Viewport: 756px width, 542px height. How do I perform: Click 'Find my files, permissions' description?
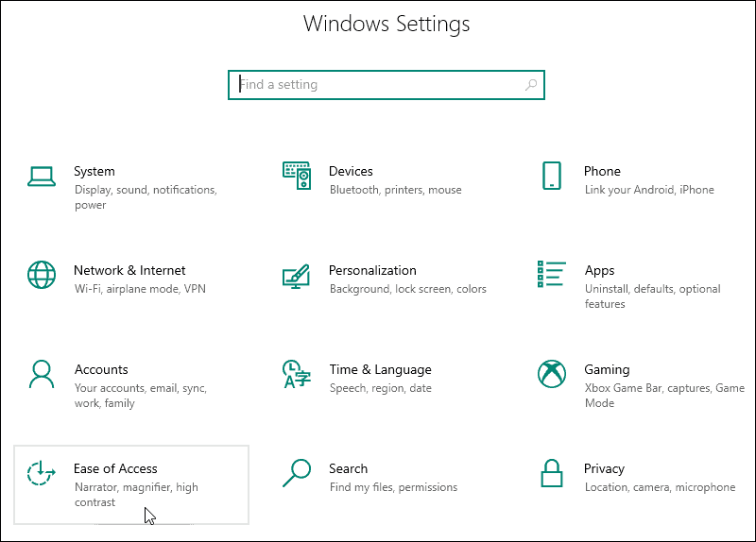[393, 487]
